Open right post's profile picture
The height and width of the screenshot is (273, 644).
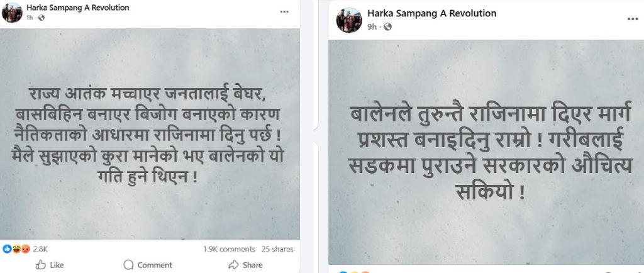point(349,19)
